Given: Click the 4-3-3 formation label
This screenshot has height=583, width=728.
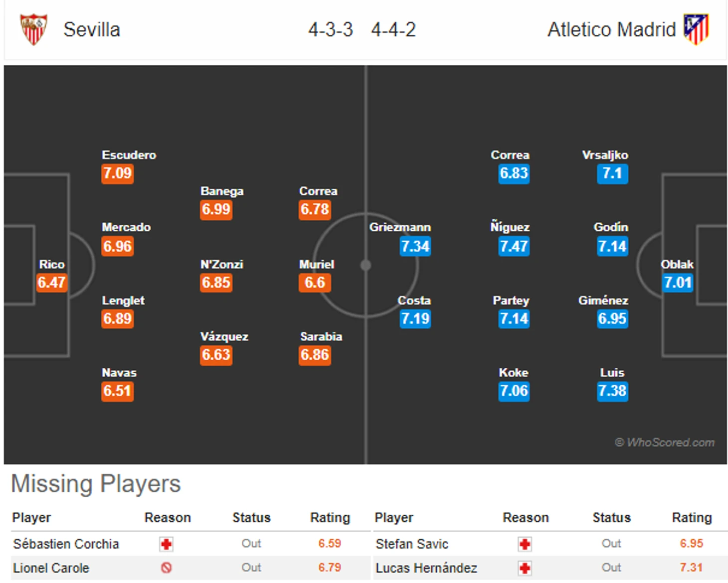Looking at the screenshot, I should [x=331, y=30].
